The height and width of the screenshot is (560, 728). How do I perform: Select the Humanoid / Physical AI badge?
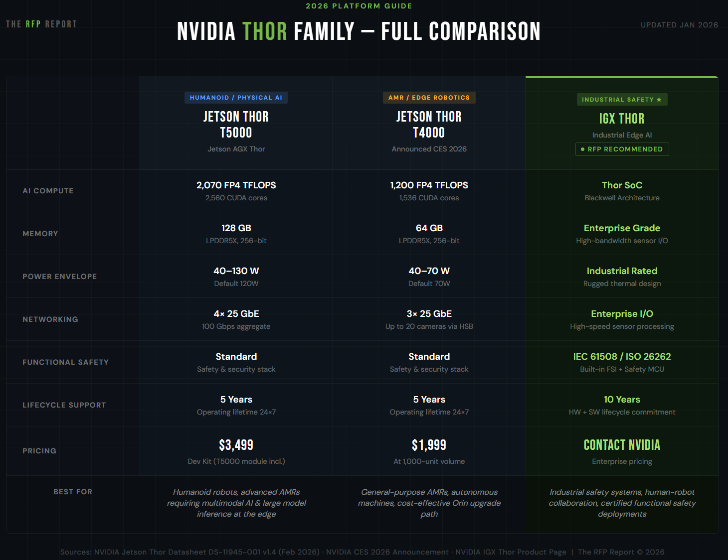tap(236, 98)
